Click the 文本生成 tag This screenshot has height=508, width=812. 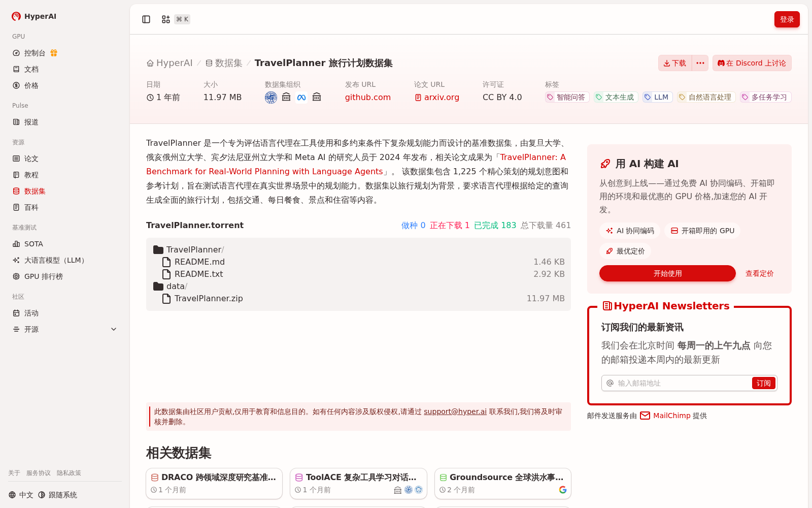point(616,97)
